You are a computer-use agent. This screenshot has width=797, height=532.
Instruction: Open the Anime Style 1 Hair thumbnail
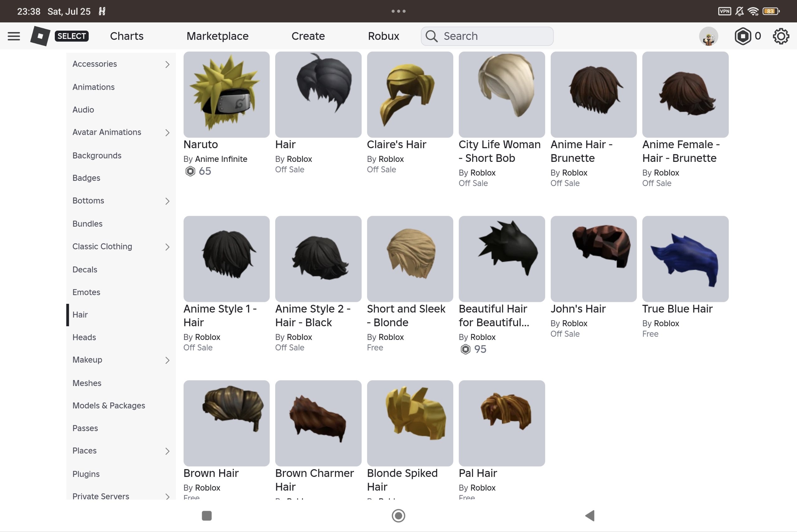[226, 259]
